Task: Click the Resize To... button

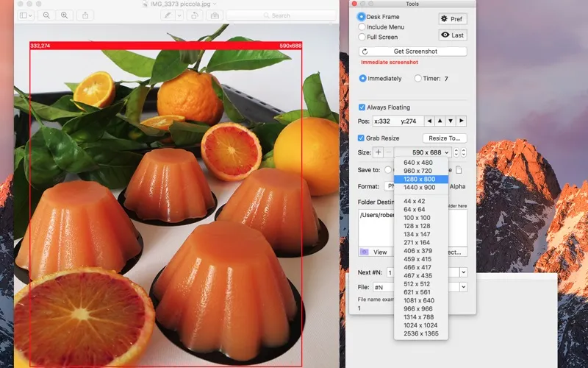Action: (445, 138)
